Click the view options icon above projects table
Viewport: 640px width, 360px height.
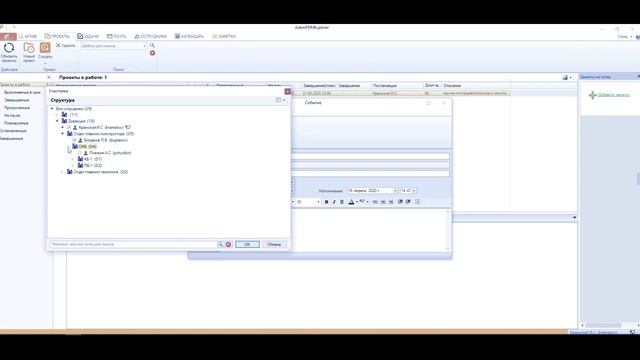[x=565, y=77]
